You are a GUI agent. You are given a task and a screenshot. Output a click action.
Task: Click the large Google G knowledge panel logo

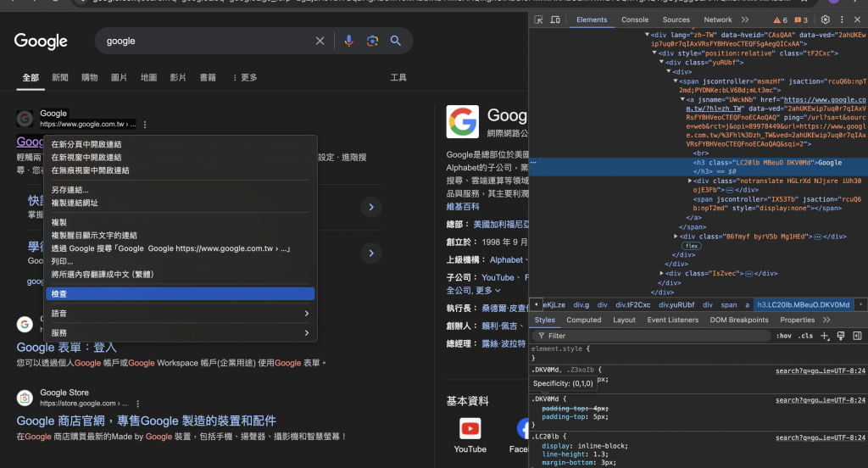click(463, 121)
